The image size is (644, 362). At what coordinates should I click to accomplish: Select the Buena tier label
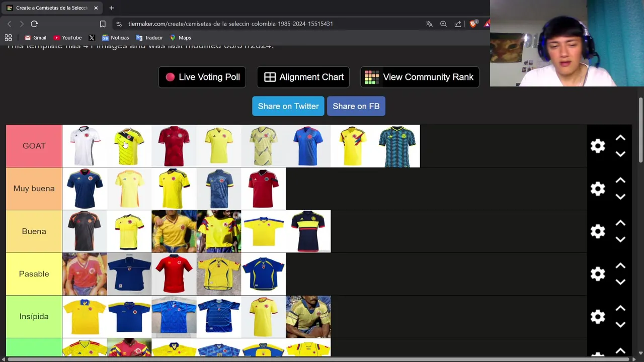34,231
